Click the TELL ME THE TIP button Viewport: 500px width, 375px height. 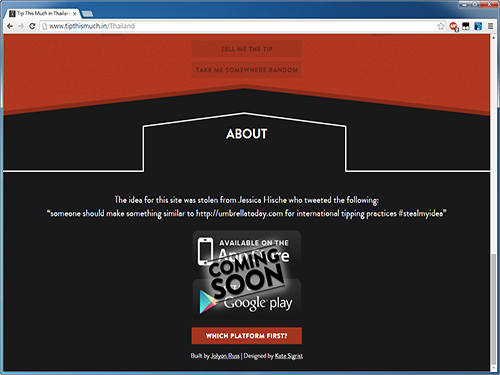click(x=247, y=49)
